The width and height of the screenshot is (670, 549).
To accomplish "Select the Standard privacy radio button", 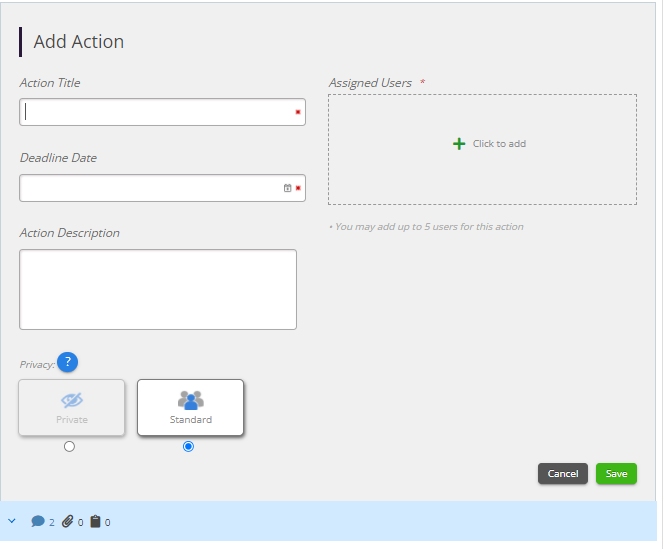I will (x=189, y=447).
